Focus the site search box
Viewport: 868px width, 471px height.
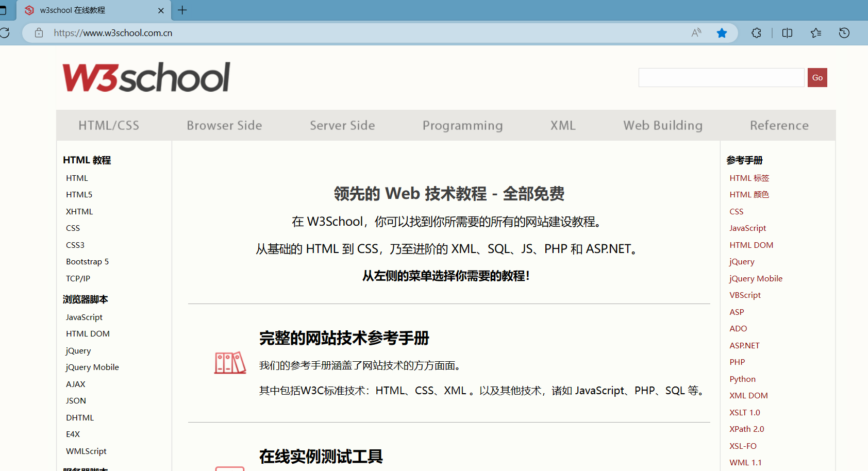(721, 77)
